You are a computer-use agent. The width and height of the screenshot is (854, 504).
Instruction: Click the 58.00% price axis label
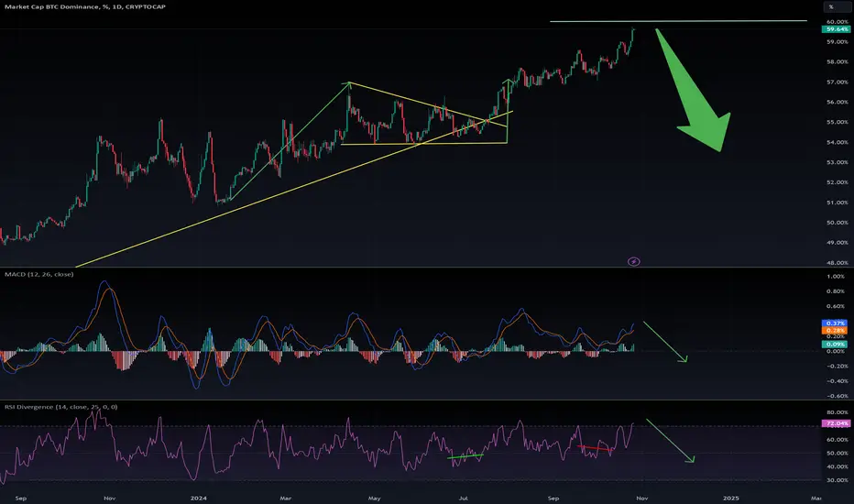tap(838, 61)
